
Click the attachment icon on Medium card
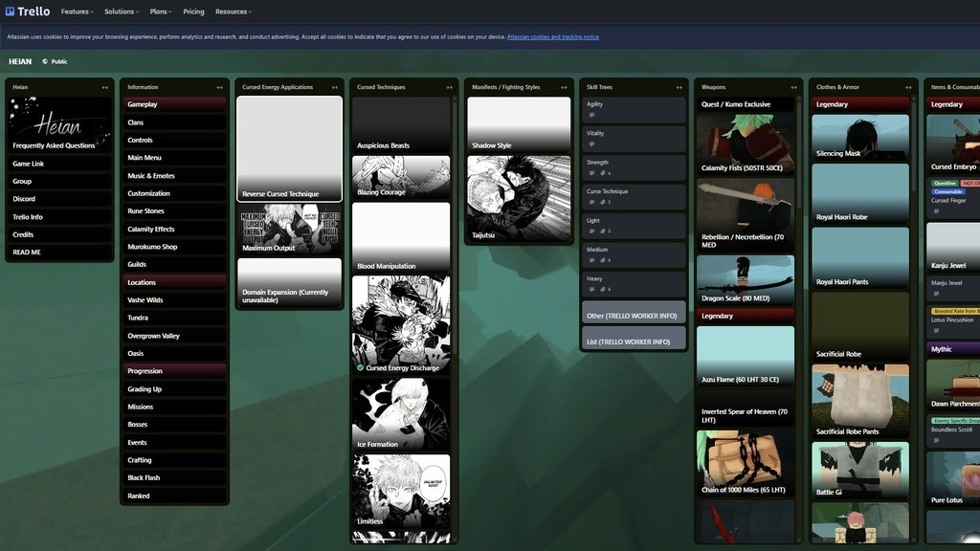[x=603, y=260]
